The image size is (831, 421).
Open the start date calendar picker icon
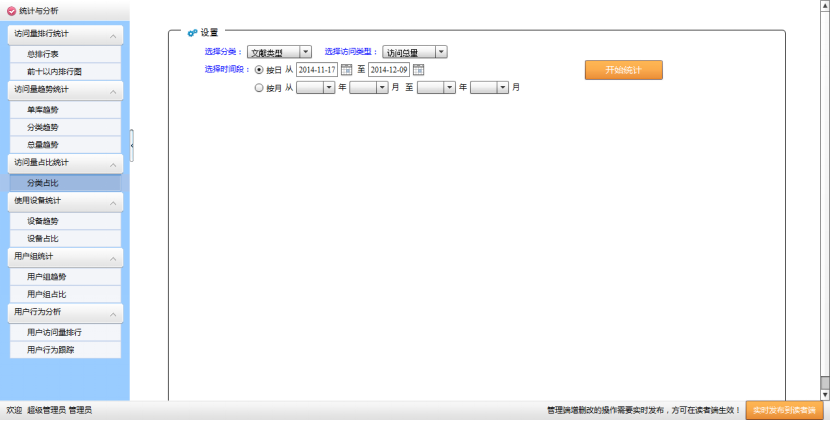coord(346,70)
